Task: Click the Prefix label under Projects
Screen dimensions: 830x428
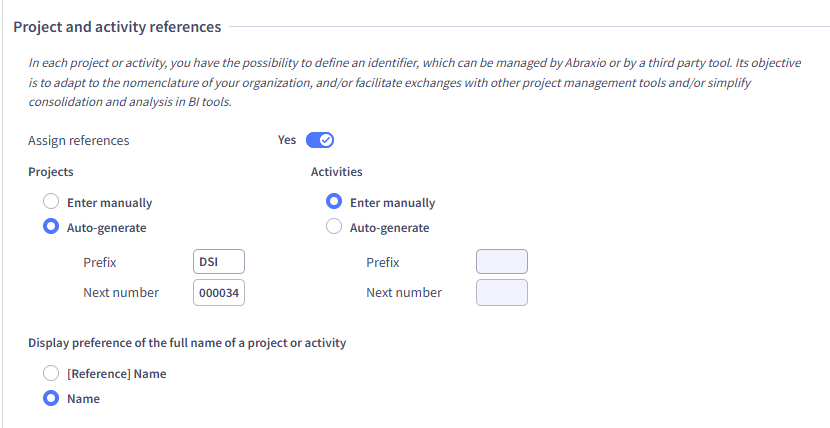Action: tap(100, 262)
